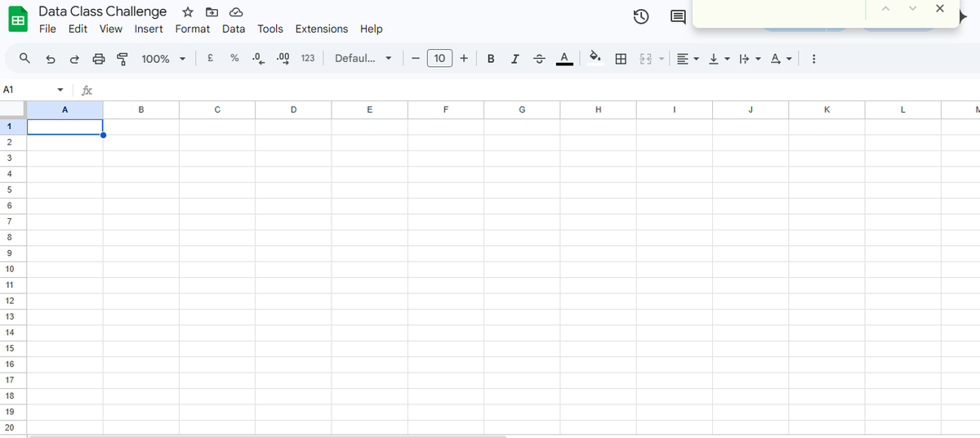The height and width of the screenshot is (438, 980).
Task: Click the search magnifier in toolbar
Action: (25, 58)
